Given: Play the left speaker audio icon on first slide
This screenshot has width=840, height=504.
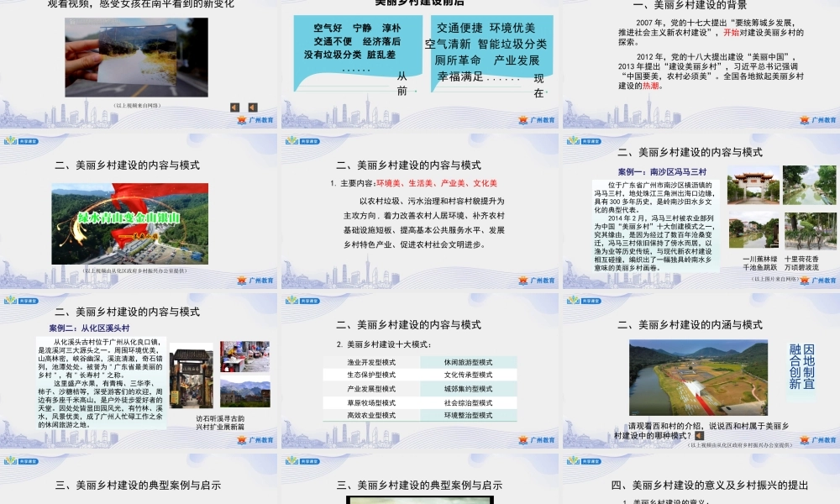Looking at the screenshot, I should coord(234,107).
